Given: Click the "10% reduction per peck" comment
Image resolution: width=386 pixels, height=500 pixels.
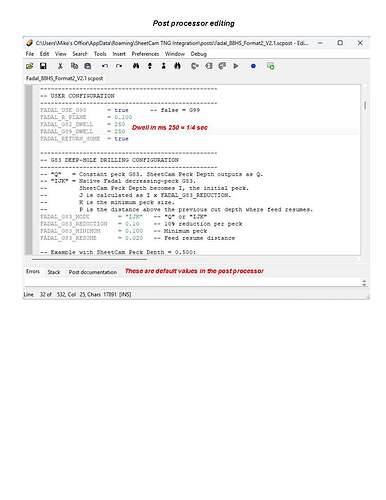Looking at the screenshot, I should [x=198, y=224].
